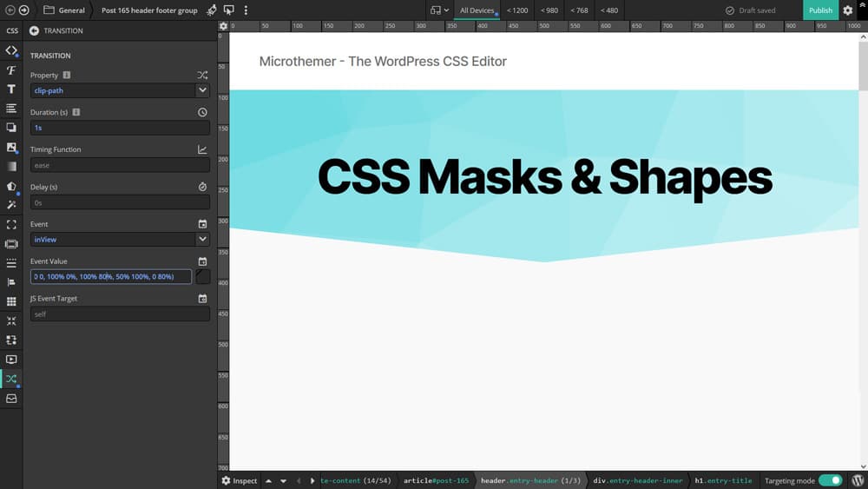
Task: Click the rocket icon in top toolbar
Action: click(212, 10)
